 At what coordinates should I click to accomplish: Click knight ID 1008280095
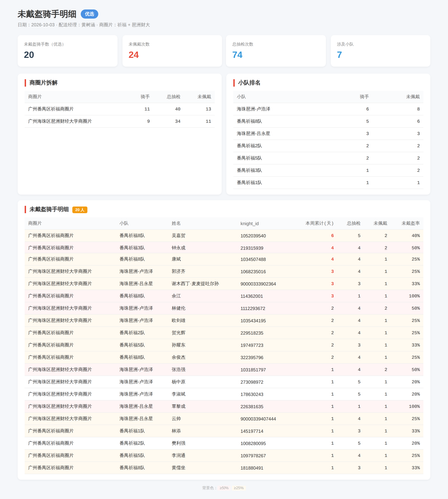coord(253,444)
